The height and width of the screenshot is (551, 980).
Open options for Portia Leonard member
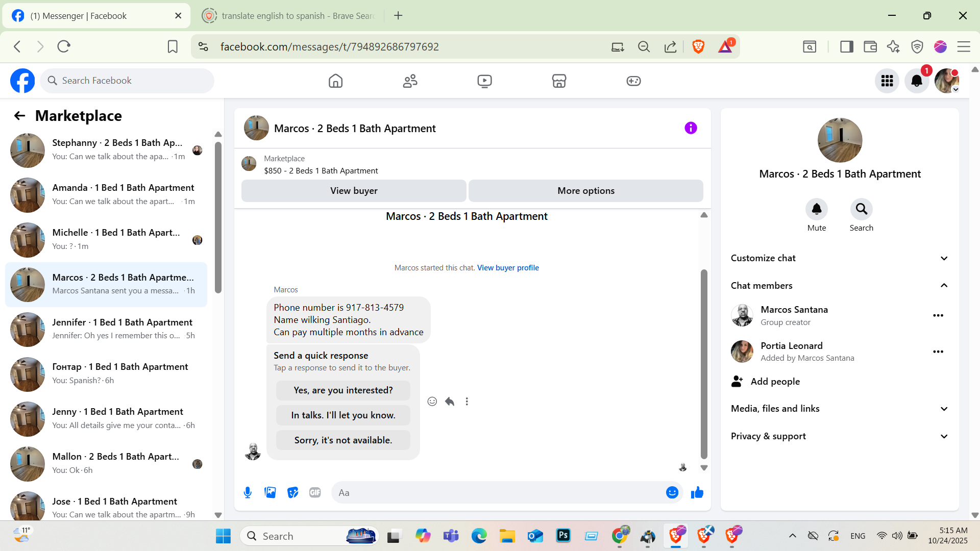[x=938, y=352]
